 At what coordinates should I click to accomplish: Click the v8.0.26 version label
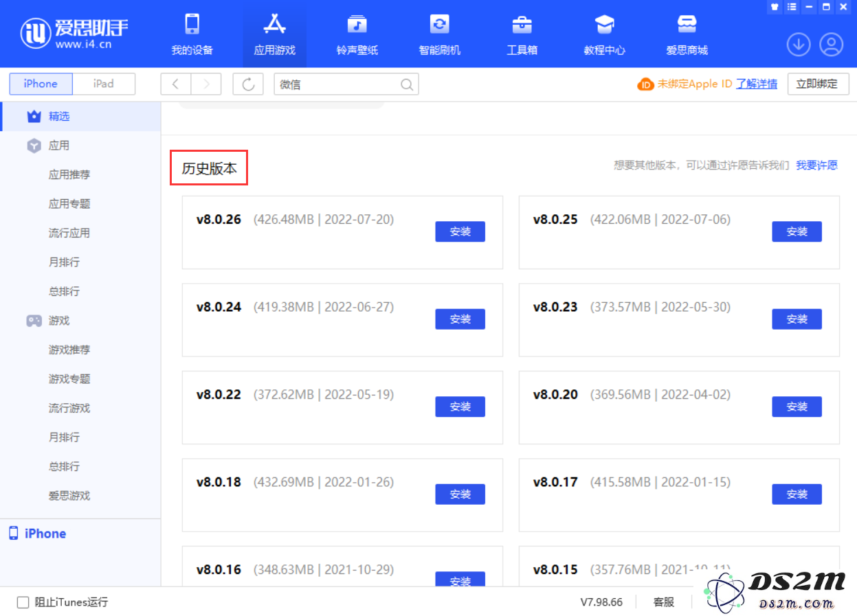pos(219,220)
